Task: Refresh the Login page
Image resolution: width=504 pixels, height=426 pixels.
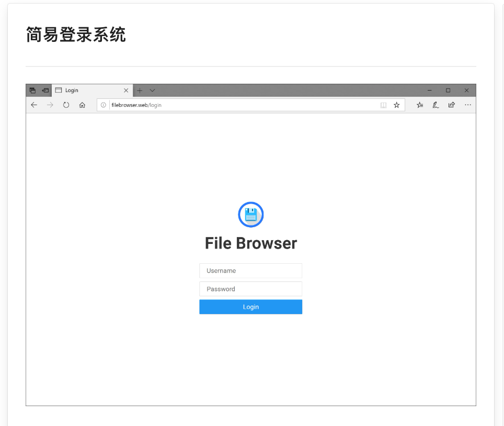Action: (x=66, y=105)
